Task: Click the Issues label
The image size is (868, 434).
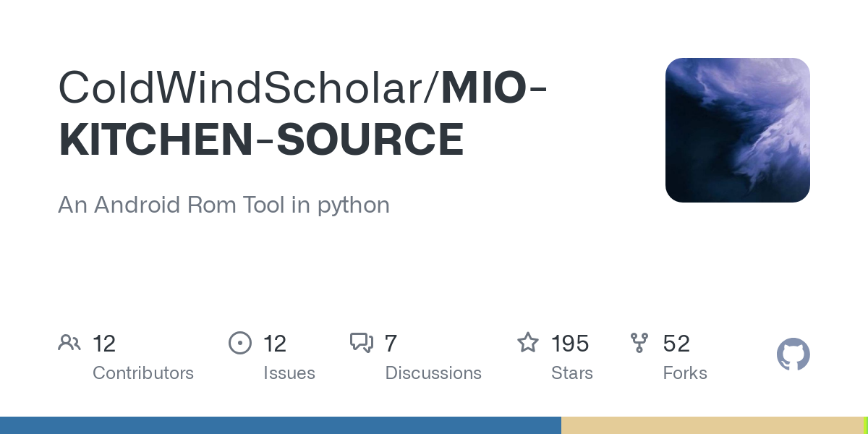Action: [x=289, y=373]
